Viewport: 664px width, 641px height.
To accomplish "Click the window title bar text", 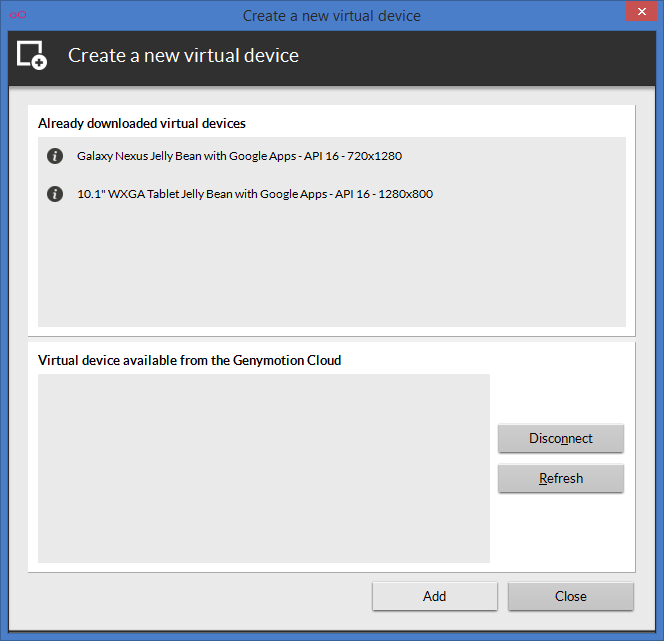I will pyautogui.click(x=332, y=16).
